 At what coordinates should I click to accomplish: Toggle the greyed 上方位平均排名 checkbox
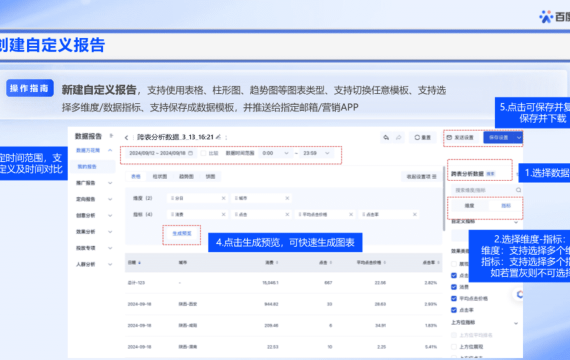(454, 335)
